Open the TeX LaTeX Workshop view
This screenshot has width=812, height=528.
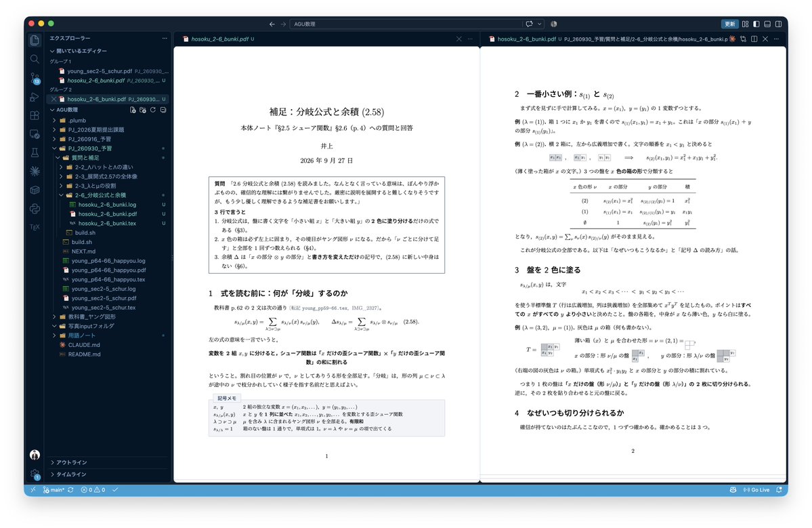pyautogui.click(x=35, y=227)
